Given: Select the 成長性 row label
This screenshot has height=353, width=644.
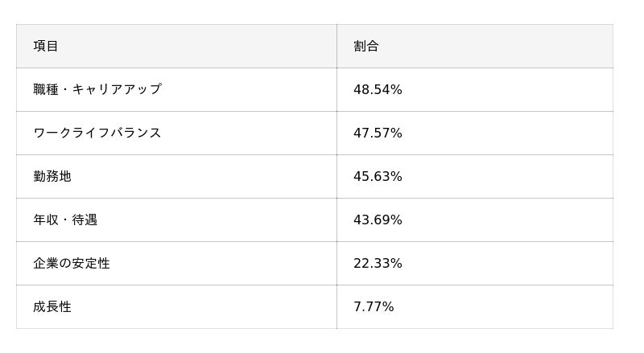Looking at the screenshot, I should 52,306.
